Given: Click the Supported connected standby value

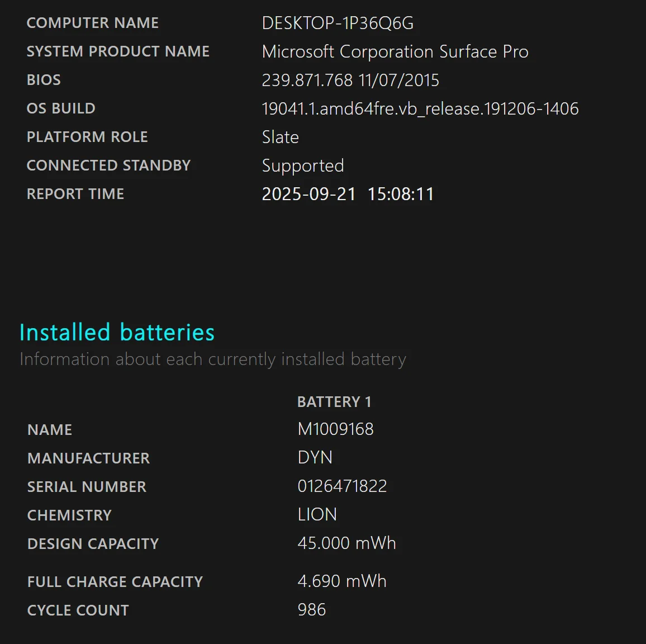Looking at the screenshot, I should [x=302, y=166].
